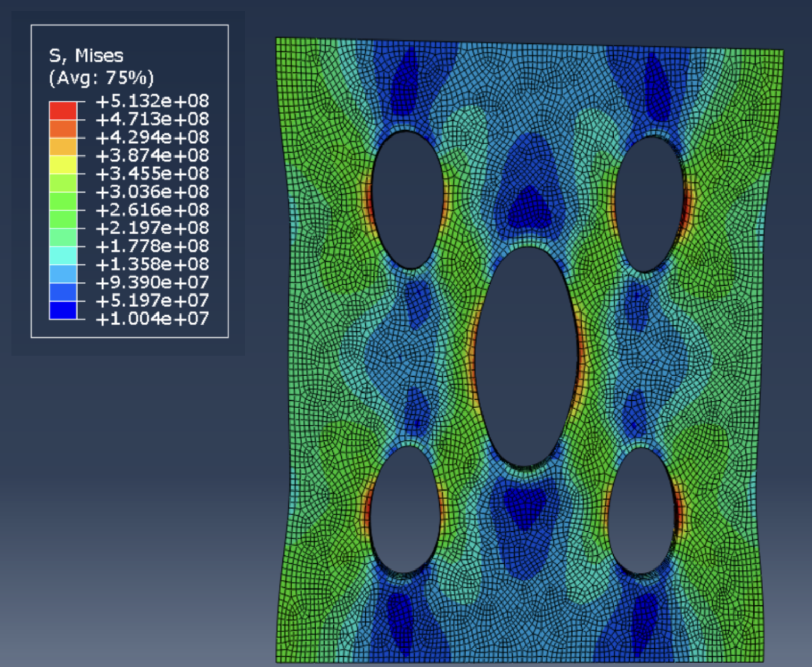The image size is (812, 667).
Task: Click the 'S, Mises' legend title
Action: [86, 55]
